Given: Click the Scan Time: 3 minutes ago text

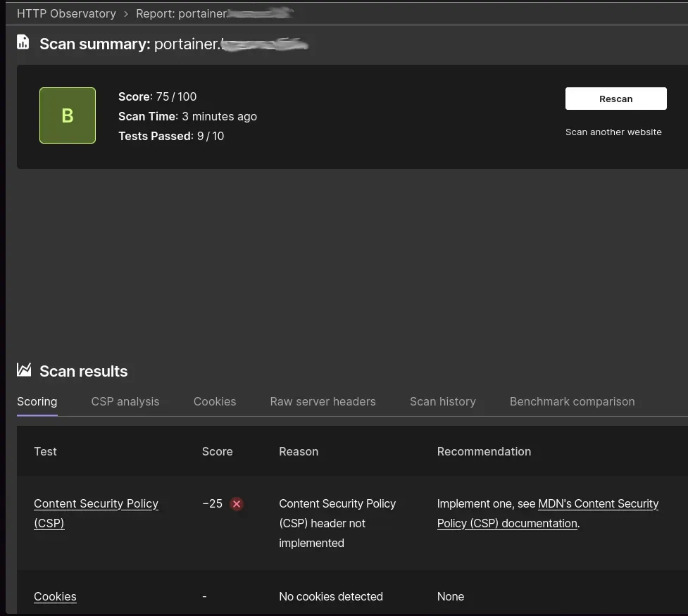Looking at the screenshot, I should 187,116.
